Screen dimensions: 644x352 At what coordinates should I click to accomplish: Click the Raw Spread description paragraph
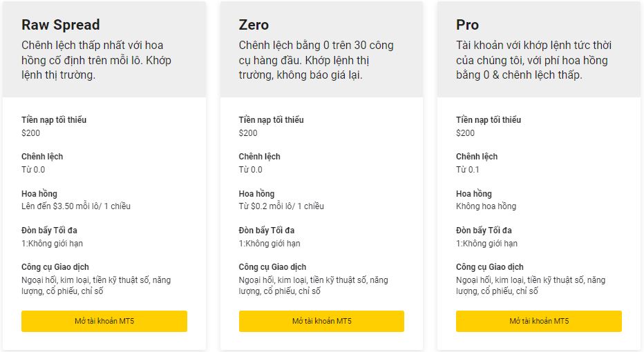96,60
